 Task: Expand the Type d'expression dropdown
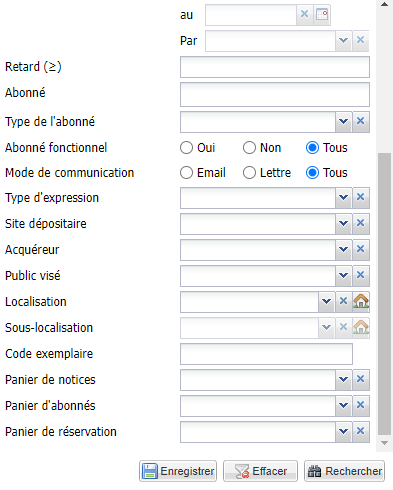pyautogui.click(x=343, y=197)
